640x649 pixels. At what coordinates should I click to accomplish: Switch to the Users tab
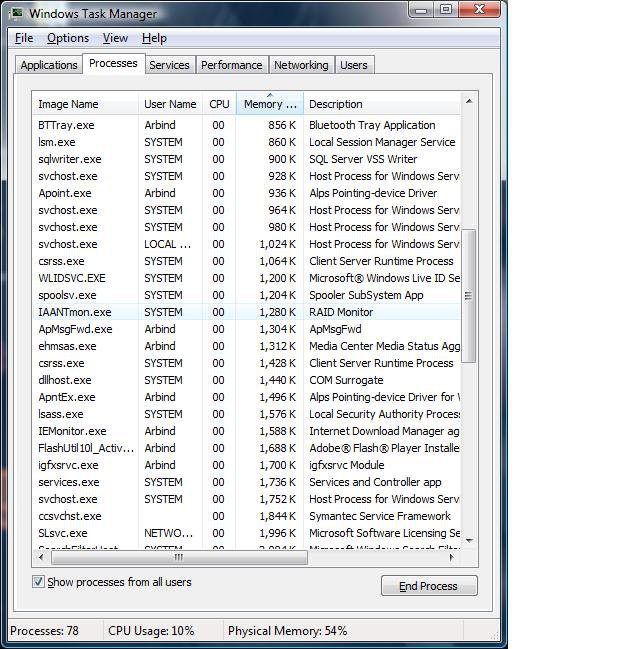(354, 65)
